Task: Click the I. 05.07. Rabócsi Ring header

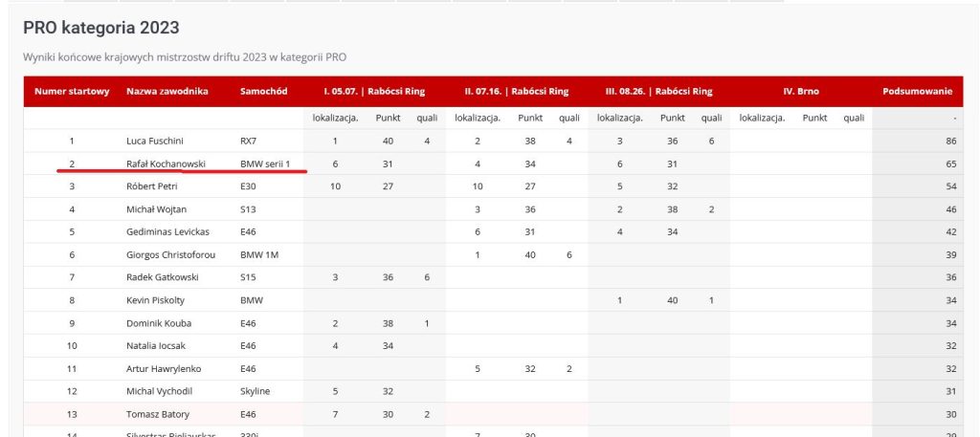Action: tap(372, 92)
